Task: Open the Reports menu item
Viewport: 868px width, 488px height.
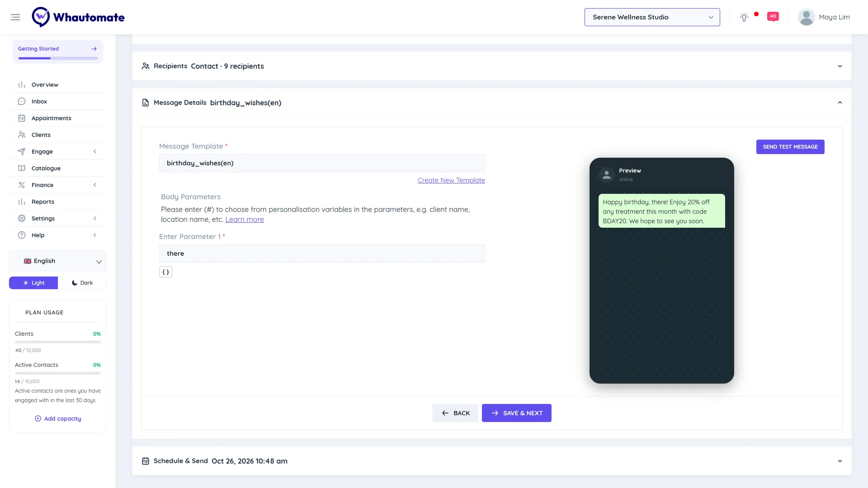Action: [58, 202]
